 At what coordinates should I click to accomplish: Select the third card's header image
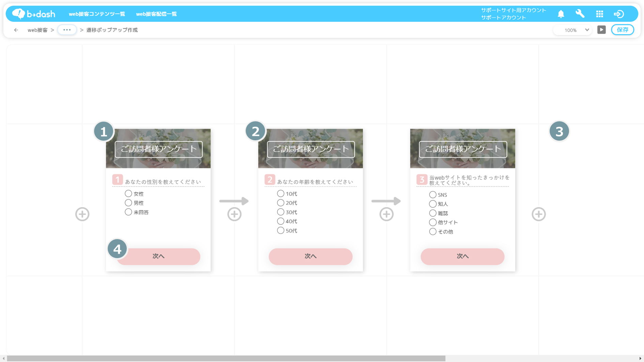pyautogui.click(x=463, y=148)
